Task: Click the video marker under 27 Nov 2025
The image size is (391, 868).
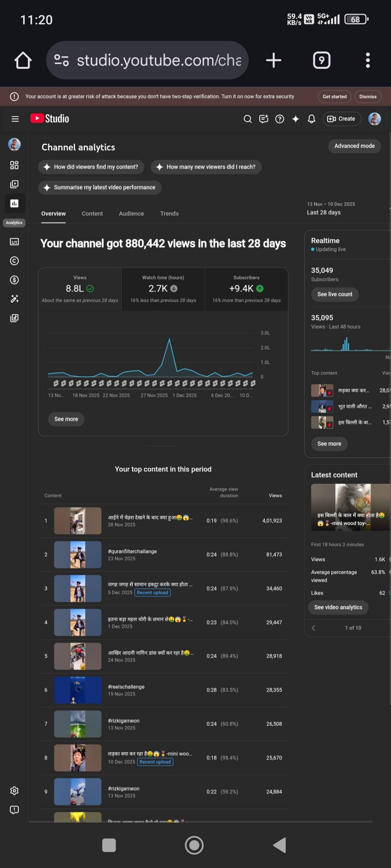Action: (x=154, y=383)
